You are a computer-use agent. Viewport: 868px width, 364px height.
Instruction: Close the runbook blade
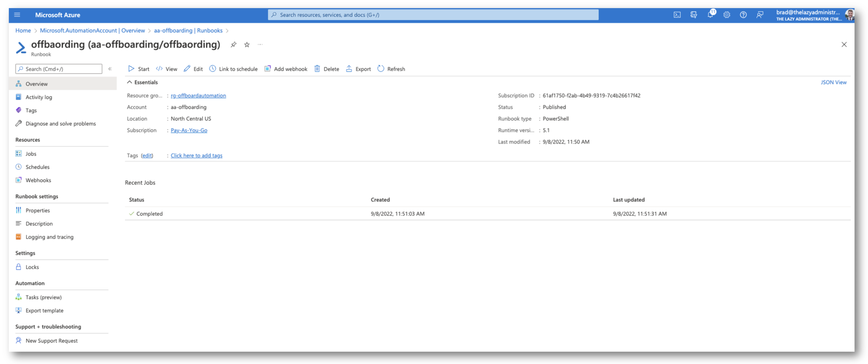pyautogui.click(x=844, y=45)
